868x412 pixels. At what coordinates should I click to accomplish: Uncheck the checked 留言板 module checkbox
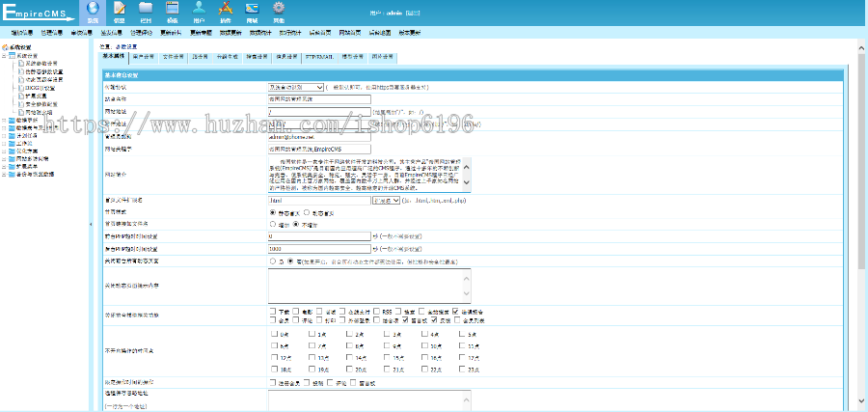pyautogui.click(x=406, y=320)
